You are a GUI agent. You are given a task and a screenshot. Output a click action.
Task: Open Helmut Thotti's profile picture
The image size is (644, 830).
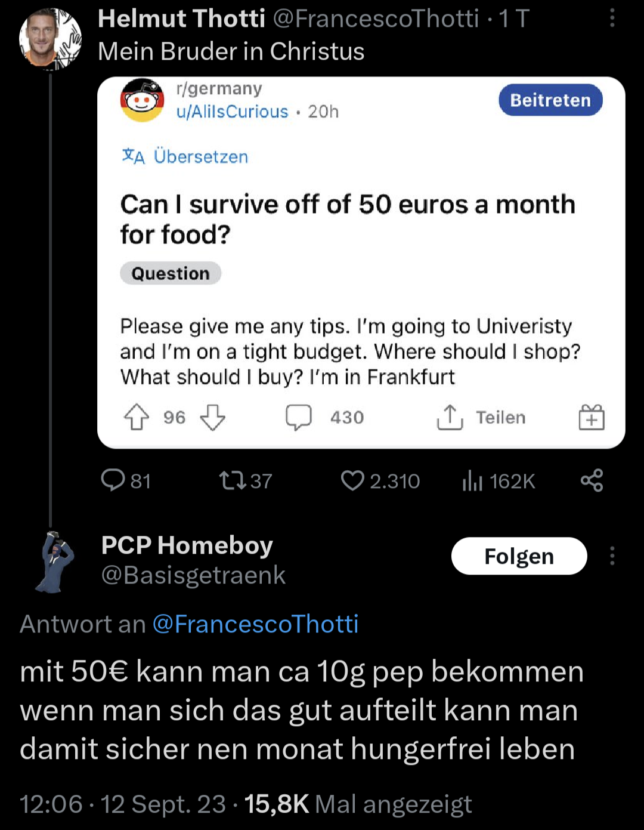click(x=50, y=39)
